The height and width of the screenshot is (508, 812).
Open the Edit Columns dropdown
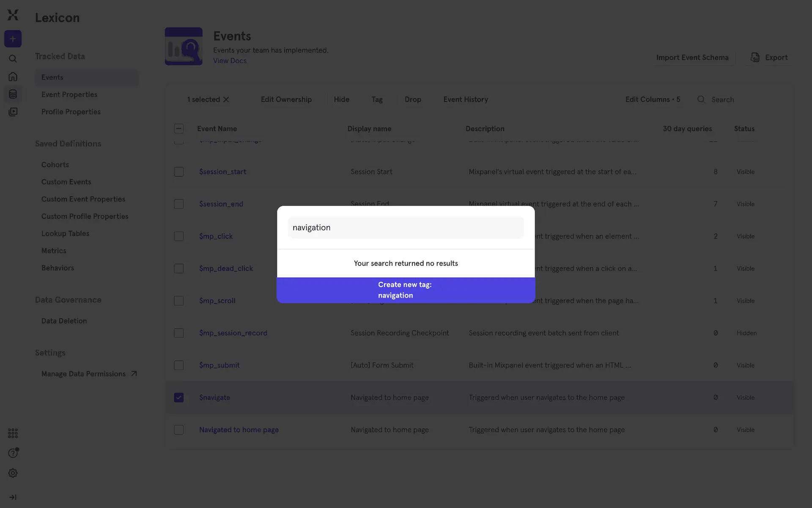653,99
